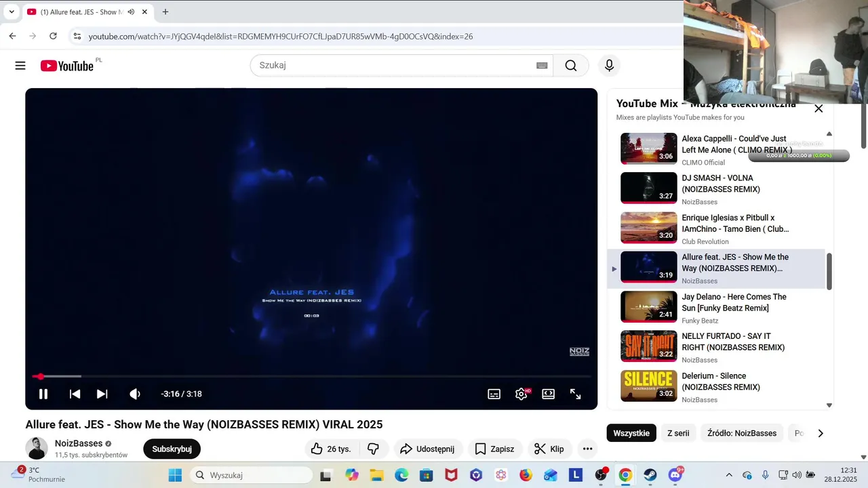Open the NoizBasses channel name link
The height and width of the screenshot is (488, 868).
(x=78, y=443)
